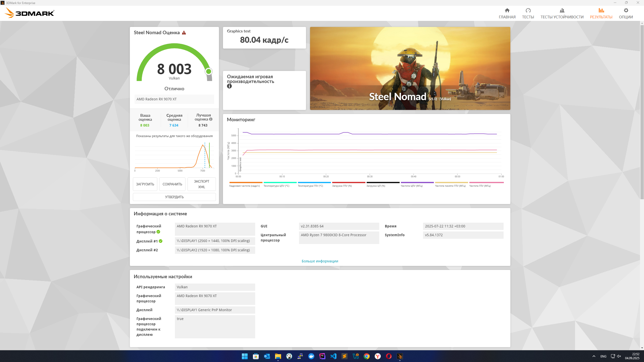Open the stress tests (ТЕСТЫ УСТОЙЧИВОСТИ) icon
The image size is (644, 362).
(562, 10)
